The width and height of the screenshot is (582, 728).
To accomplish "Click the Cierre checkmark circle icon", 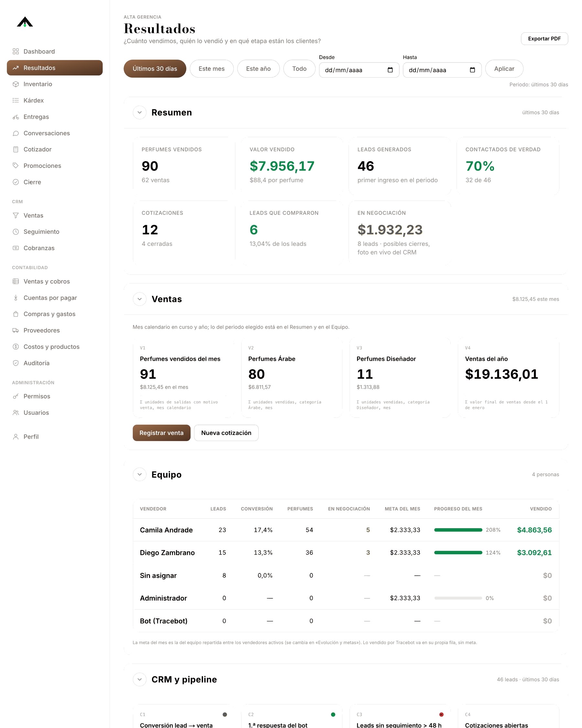I will click(x=16, y=182).
